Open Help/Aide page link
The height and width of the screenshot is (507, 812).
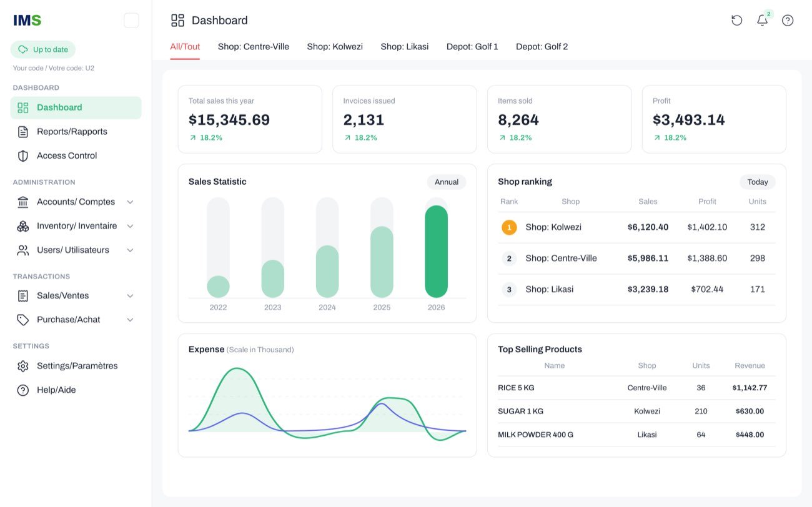76,390
